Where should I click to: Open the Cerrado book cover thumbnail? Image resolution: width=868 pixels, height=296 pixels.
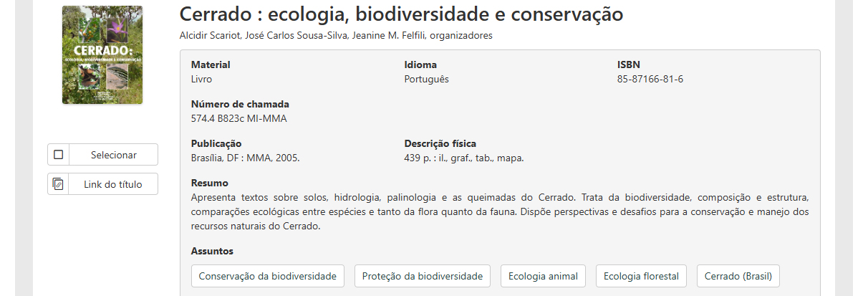pos(102,55)
